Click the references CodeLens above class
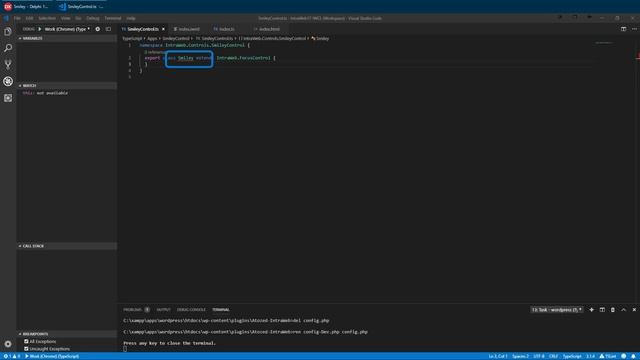This screenshot has height=360, width=640. [154, 52]
